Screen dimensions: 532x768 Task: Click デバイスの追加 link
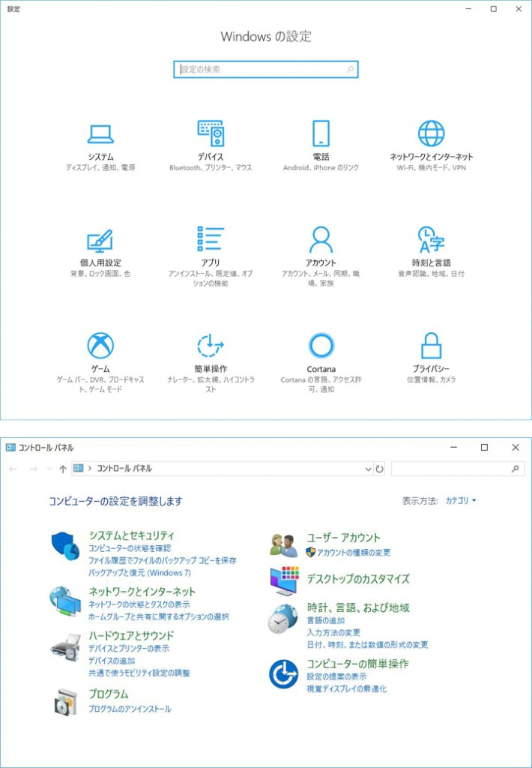click(112, 661)
